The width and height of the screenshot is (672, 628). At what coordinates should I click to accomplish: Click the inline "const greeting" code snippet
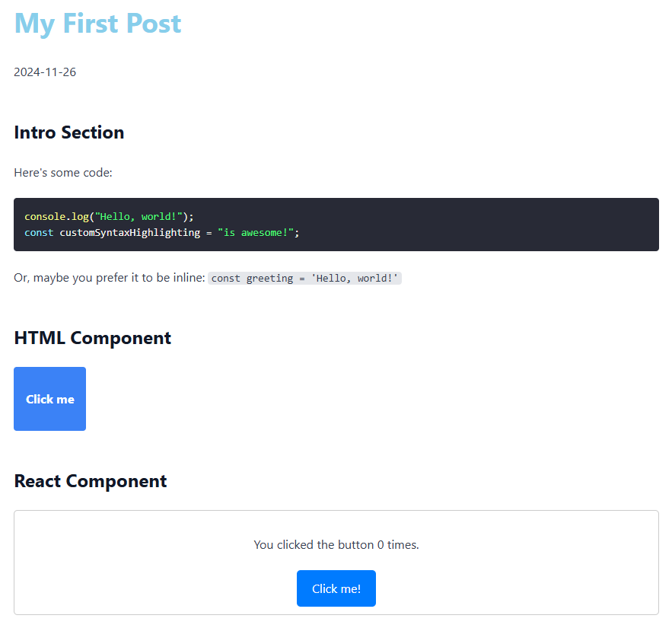pos(304,279)
